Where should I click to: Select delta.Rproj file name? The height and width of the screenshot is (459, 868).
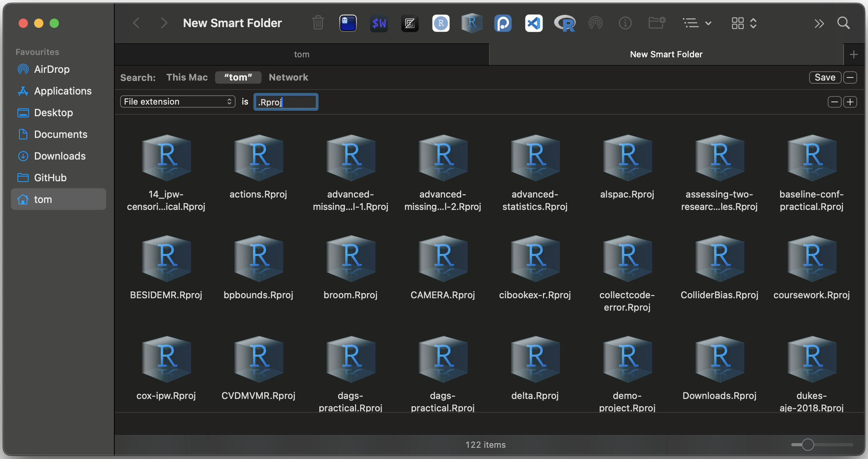[x=535, y=396]
